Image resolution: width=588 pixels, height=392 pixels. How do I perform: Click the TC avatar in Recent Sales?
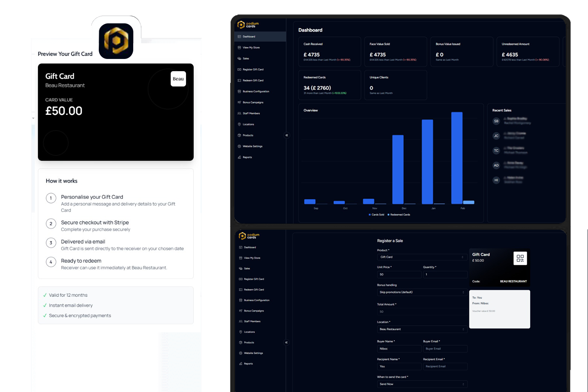(x=497, y=150)
